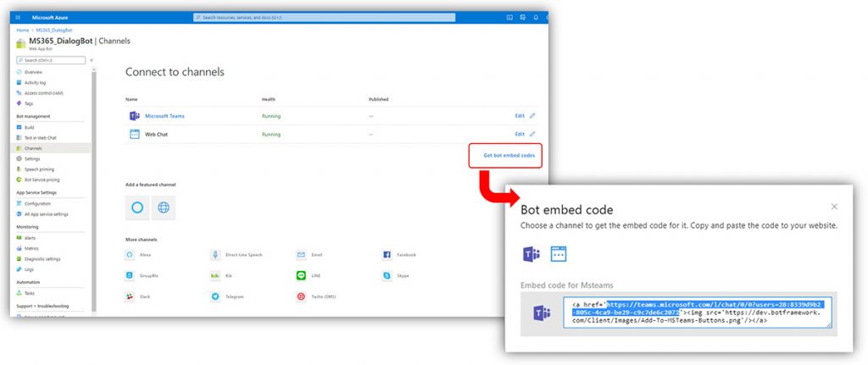
Task: Click the pencil icon for Web Chat
Action: click(x=532, y=134)
